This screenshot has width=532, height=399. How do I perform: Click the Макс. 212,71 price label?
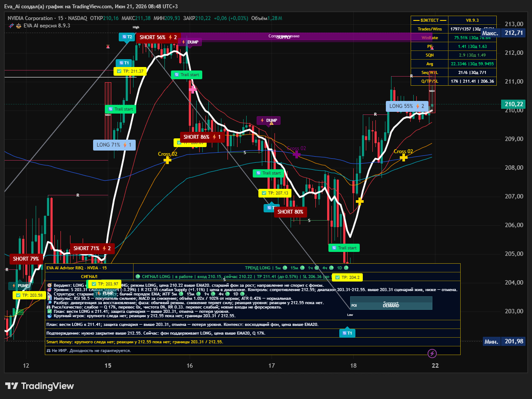pyautogui.click(x=503, y=33)
